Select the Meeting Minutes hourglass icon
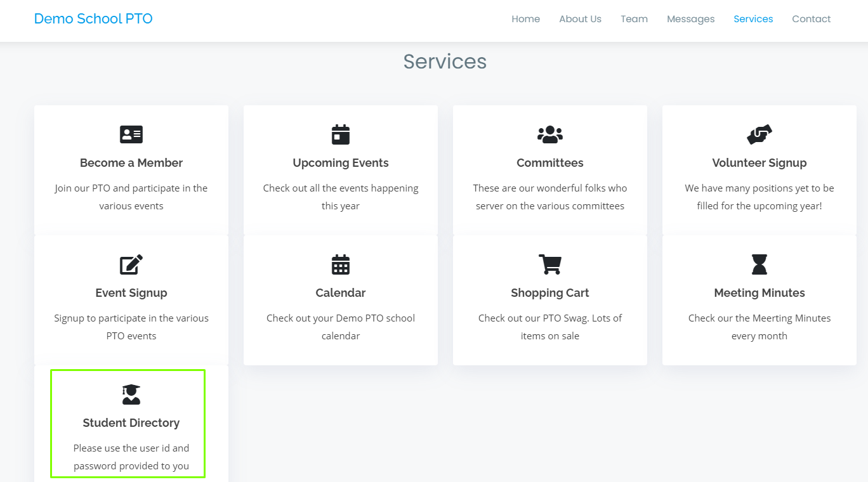Screen dimensions: 868x482 click(759, 264)
